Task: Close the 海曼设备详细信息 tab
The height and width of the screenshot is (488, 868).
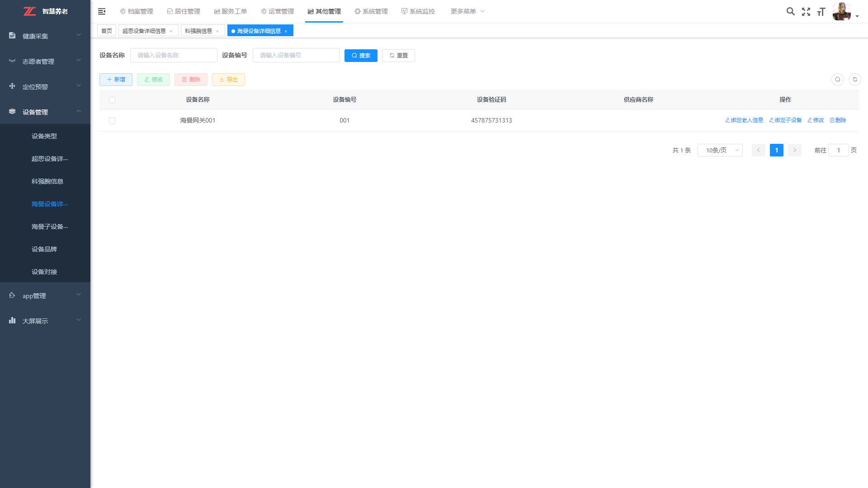Action: [x=286, y=31]
